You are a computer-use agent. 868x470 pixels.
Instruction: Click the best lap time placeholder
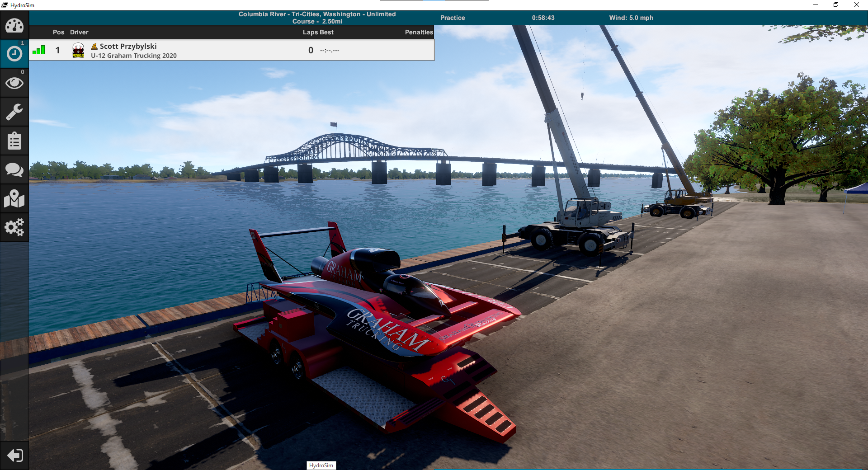tap(330, 50)
